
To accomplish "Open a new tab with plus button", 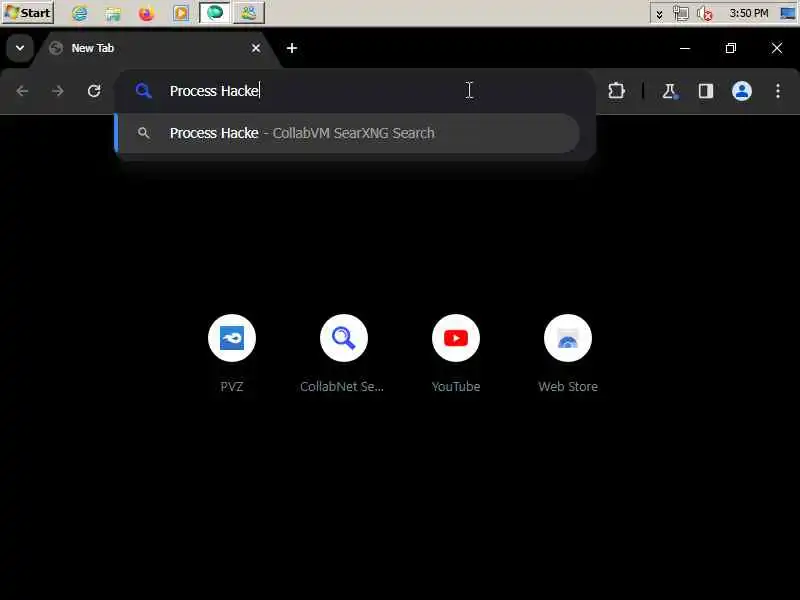I will 292,48.
